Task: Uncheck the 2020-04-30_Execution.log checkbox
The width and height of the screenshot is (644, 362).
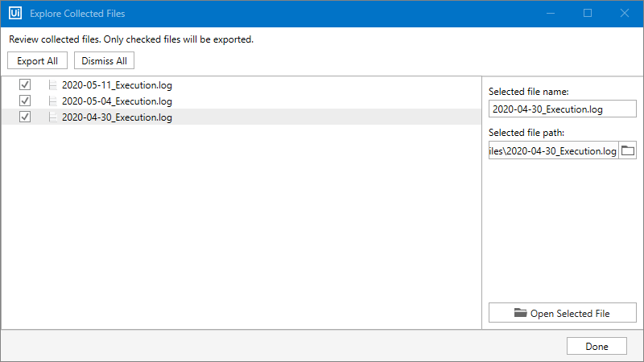Action: click(25, 117)
